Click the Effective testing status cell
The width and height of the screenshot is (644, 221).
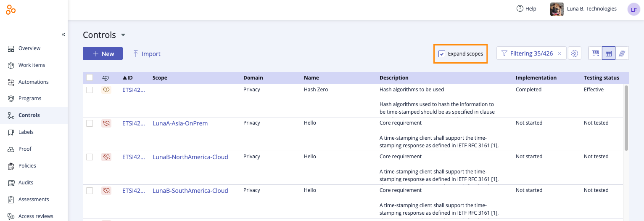click(594, 90)
